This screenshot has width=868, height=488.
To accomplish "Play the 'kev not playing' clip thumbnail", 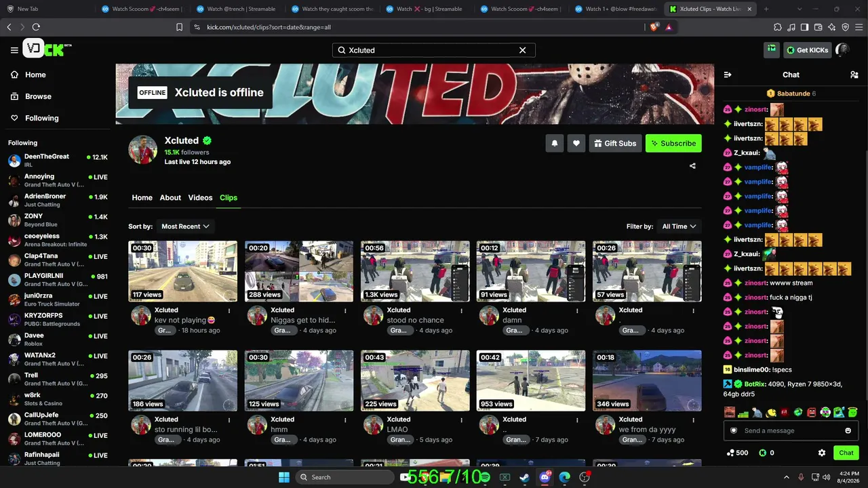I will [x=183, y=271].
